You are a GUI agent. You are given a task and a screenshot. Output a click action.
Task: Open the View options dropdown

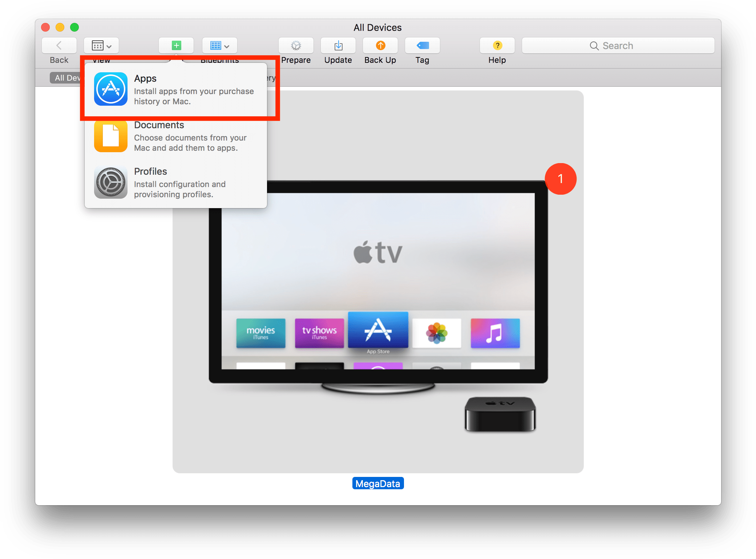101,45
